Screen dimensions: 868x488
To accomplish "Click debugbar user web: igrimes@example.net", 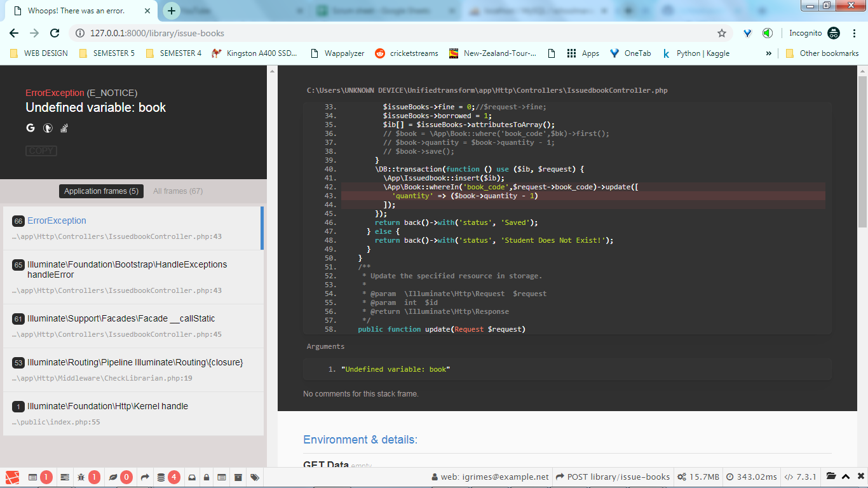I will (x=490, y=477).
